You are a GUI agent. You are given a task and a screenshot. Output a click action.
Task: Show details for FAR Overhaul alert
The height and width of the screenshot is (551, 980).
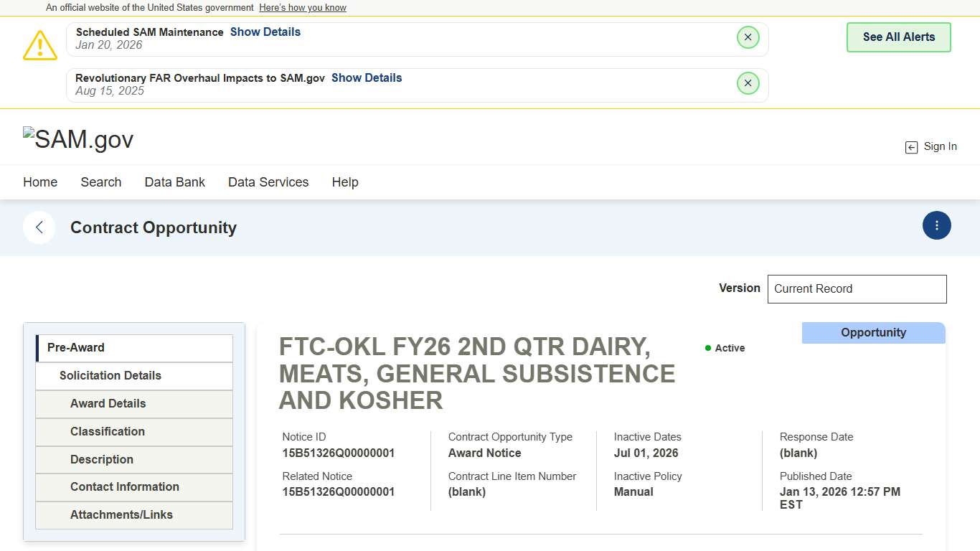pyautogui.click(x=366, y=78)
